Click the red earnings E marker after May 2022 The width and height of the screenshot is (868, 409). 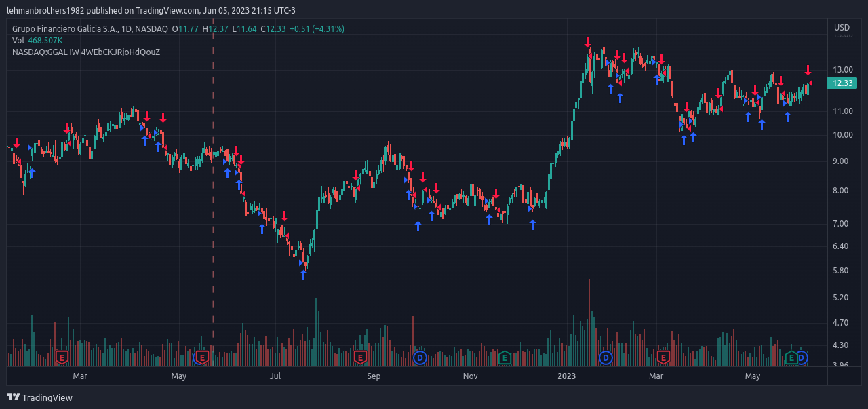pyautogui.click(x=201, y=357)
